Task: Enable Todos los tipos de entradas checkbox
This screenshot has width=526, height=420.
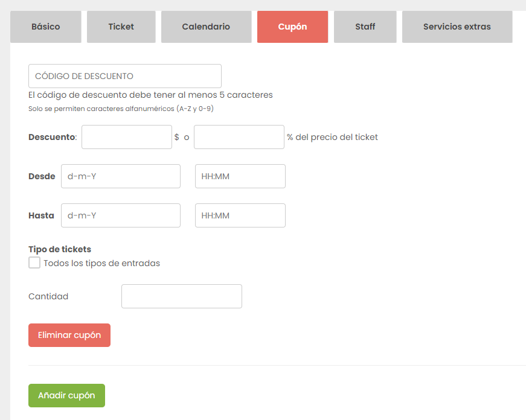Action: coord(34,262)
